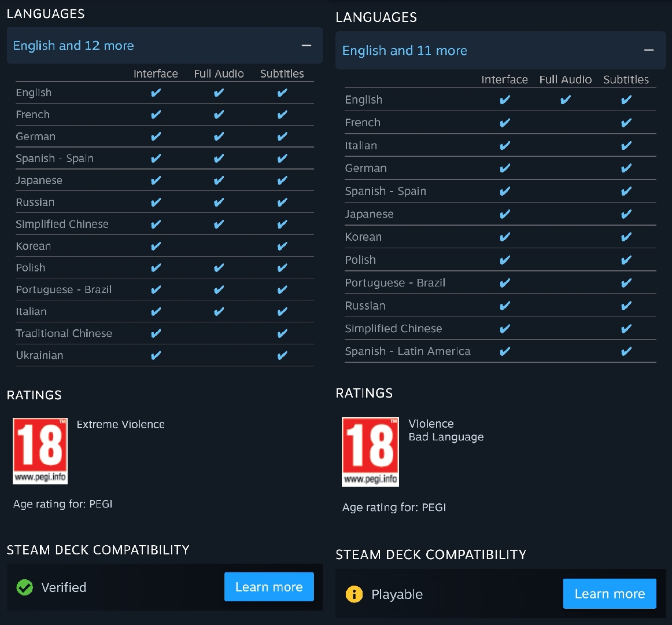Click the yellow Playable info icon
This screenshot has width=672, height=625.
coord(354,594)
